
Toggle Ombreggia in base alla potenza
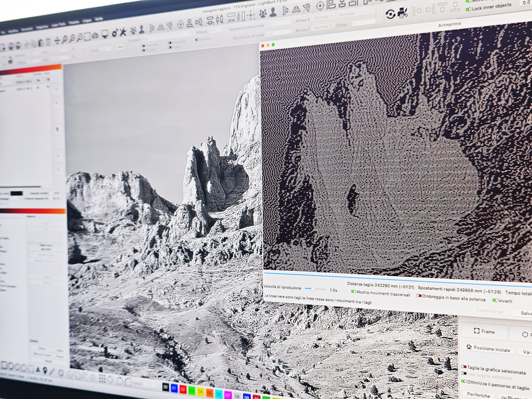[x=419, y=296]
